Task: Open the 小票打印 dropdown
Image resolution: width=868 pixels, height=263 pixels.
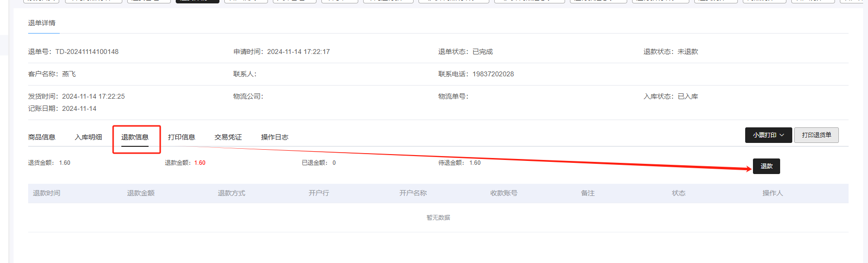Action: (x=768, y=135)
